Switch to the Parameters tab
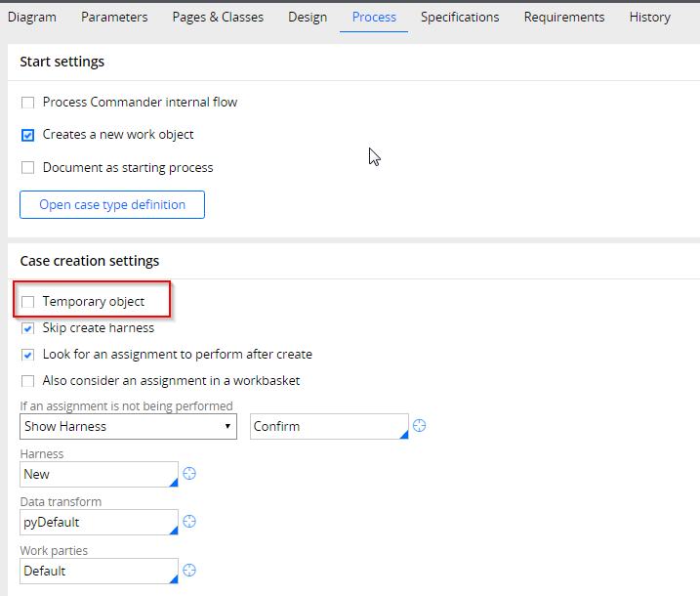This screenshot has height=596, width=700. click(x=114, y=17)
